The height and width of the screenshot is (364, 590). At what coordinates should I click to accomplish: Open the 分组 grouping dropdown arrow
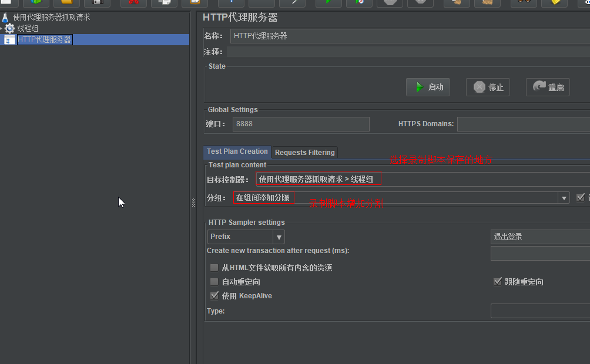coord(564,198)
